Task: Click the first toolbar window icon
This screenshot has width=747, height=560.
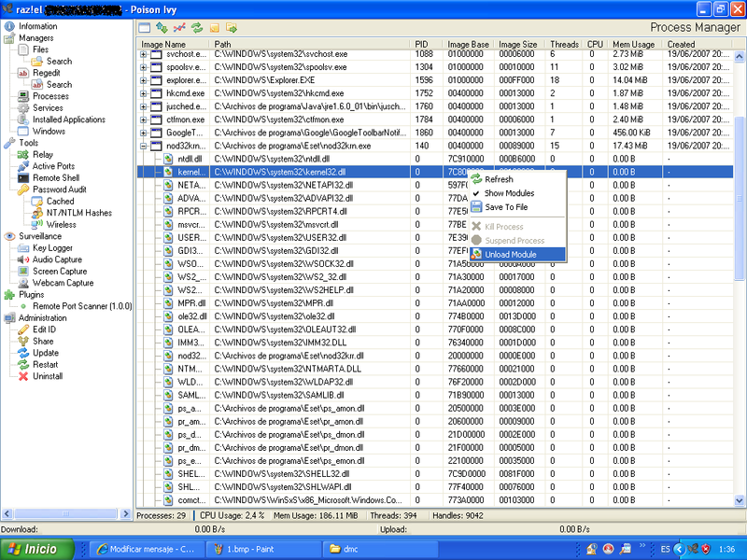Action: [x=144, y=28]
